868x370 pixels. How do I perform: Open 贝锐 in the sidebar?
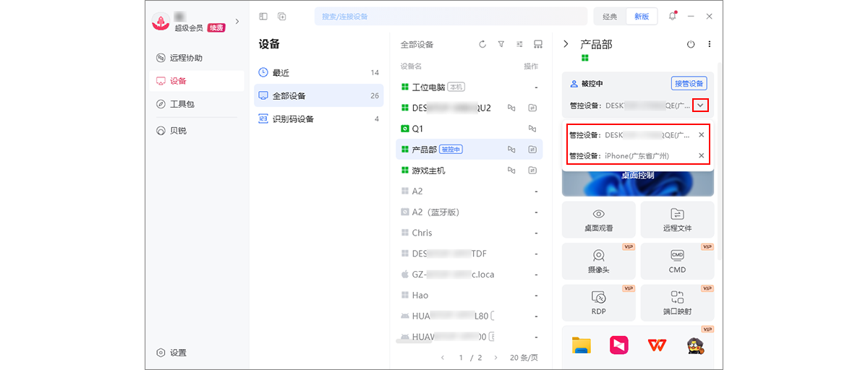pos(195,131)
